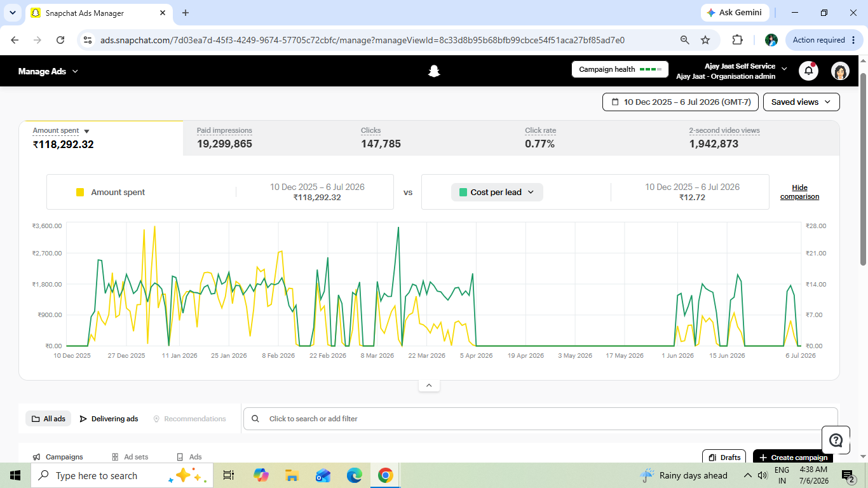This screenshot has height=488, width=868.
Task: Open the Drafts button
Action: coord(724,457)
